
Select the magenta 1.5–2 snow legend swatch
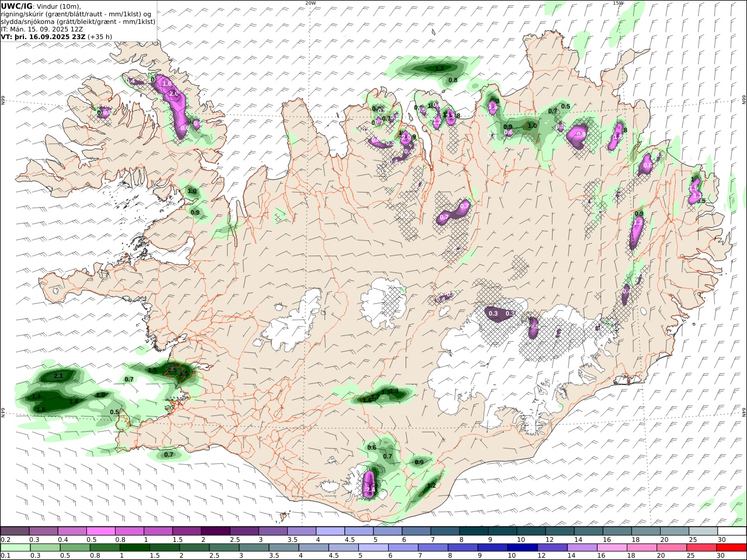pos(187,531)
